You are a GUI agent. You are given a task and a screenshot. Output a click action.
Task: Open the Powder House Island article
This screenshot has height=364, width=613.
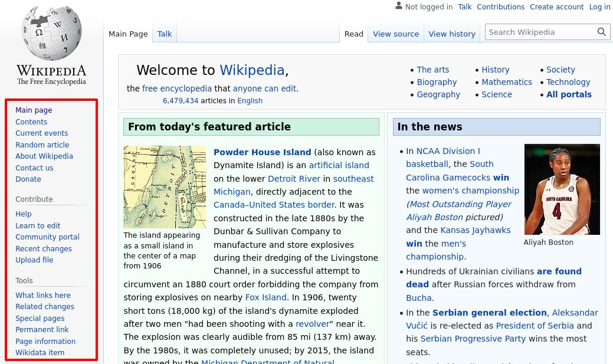263,152
